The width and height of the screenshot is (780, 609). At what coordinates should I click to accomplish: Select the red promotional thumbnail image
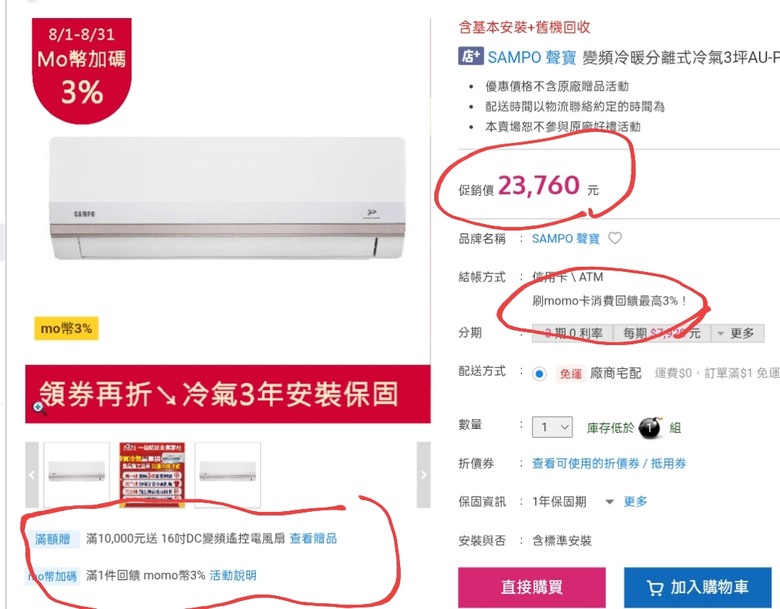tap(152, 475)
